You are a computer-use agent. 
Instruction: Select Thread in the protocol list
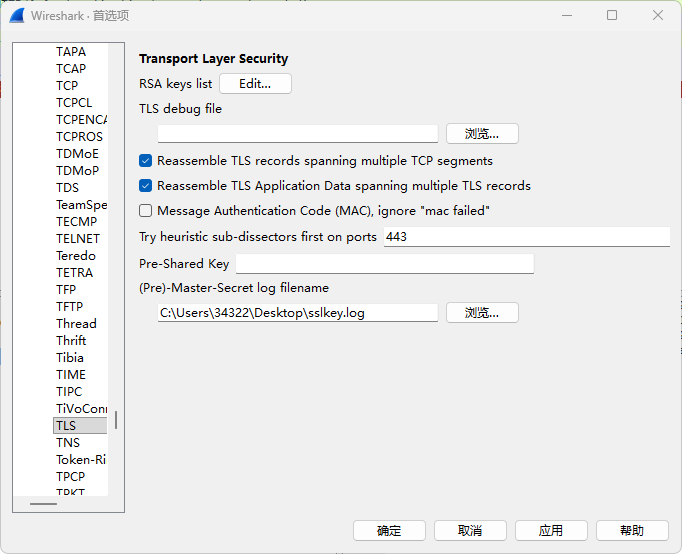click(76, 324)
